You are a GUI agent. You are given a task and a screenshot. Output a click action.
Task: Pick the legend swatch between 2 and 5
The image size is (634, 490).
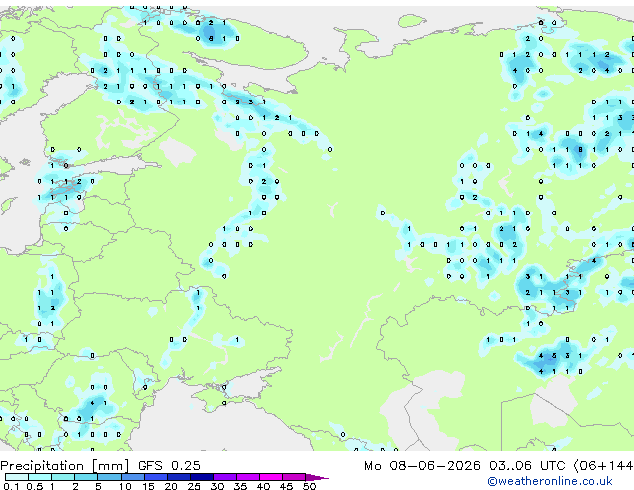click(x=86, y=477)
